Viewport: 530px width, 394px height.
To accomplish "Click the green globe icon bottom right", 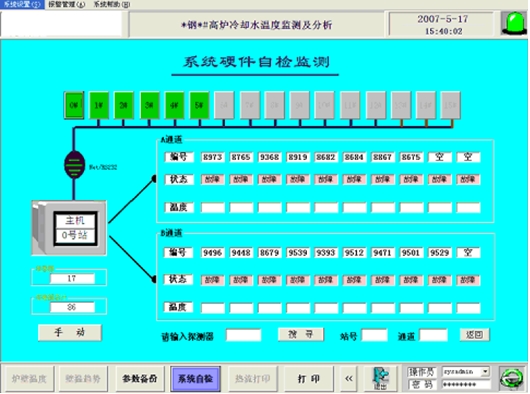I will pos(512,379).
